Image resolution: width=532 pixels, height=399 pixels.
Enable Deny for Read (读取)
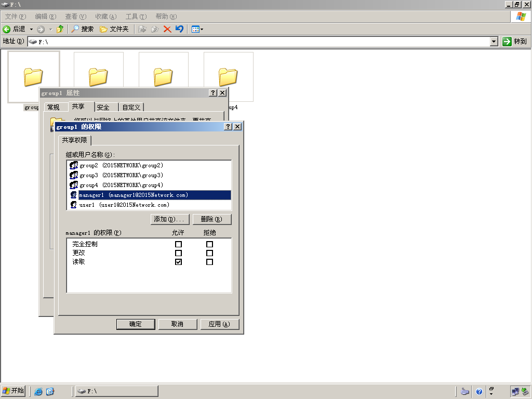[x=210, y=262]
